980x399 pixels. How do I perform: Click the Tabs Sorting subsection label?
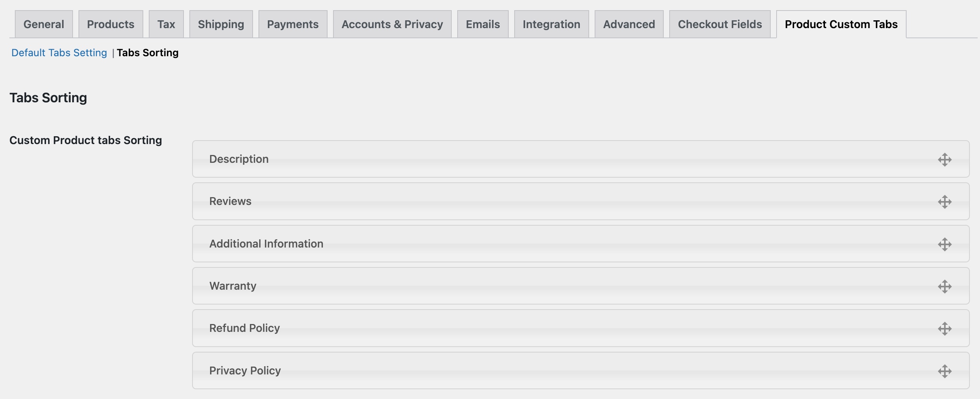148,52
